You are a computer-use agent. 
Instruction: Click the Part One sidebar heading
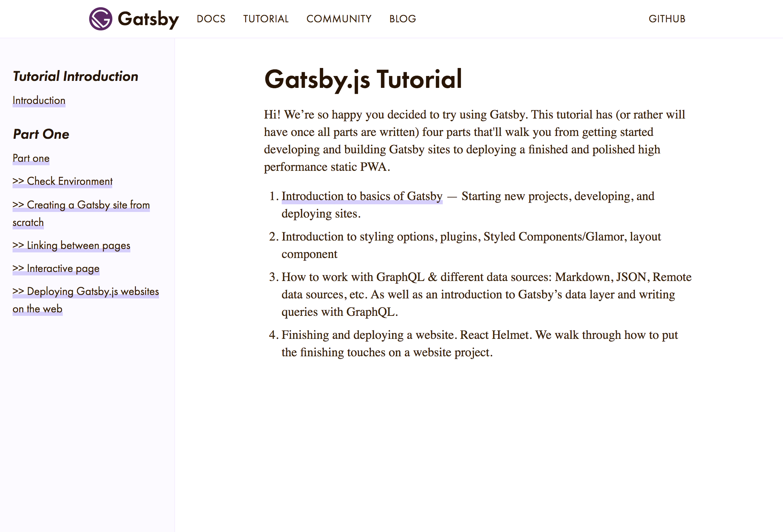click(x=41, y=134)
